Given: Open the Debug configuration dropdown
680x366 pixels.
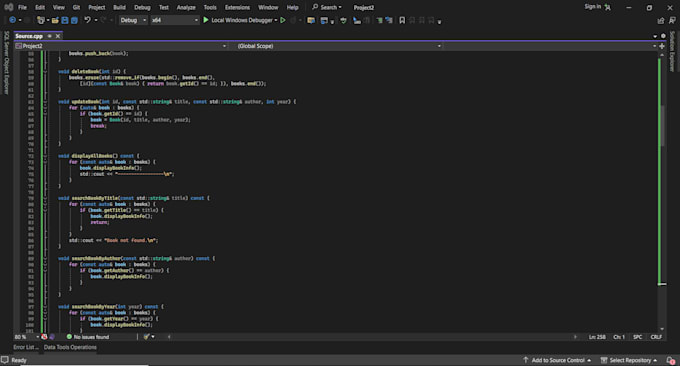Looking at the screenshot, I should pyautogui.click(x=133, y=20).
